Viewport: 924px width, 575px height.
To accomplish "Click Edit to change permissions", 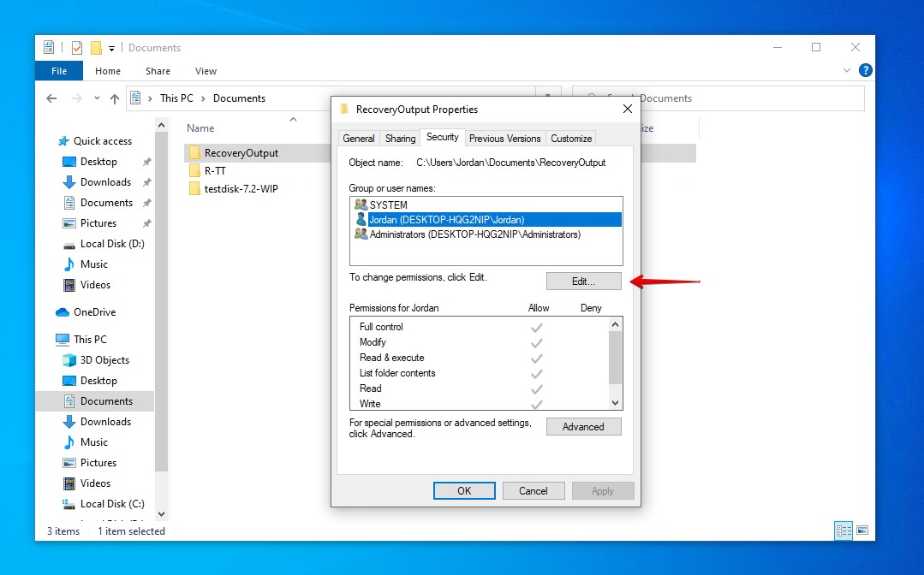I will (x=583, y=281).
